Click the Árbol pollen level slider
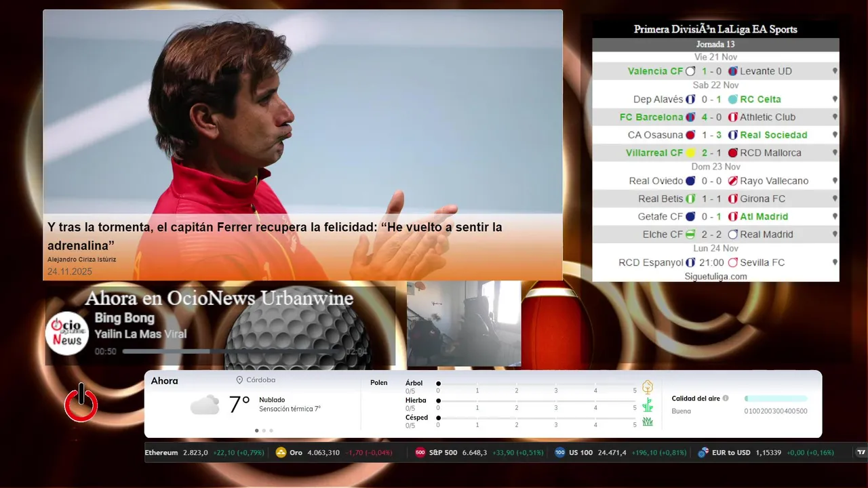This screenshot has height=488, width=868. coord(536,384)
